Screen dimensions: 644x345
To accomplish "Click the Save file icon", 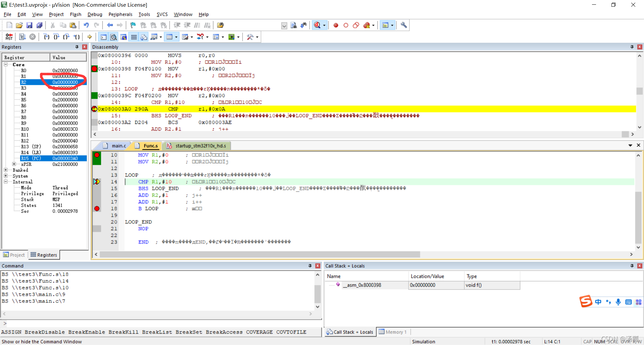I will click(29, 25).
